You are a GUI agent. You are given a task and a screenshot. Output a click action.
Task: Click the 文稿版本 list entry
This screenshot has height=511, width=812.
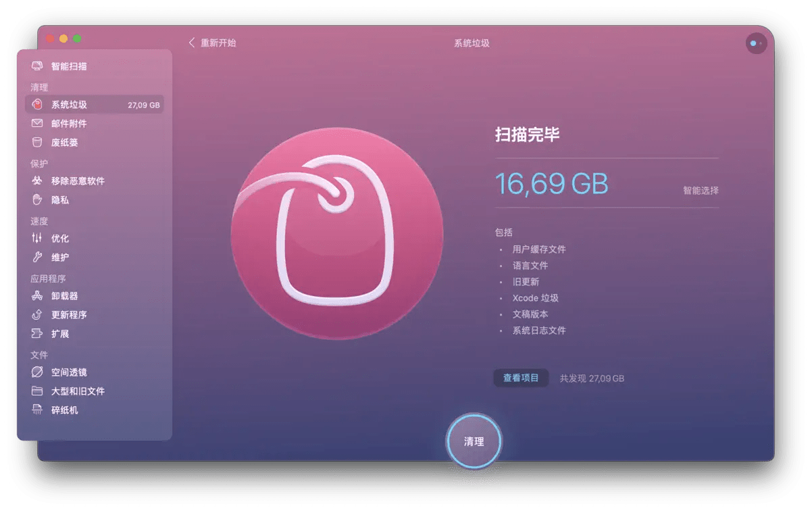(x=530, y=314)
